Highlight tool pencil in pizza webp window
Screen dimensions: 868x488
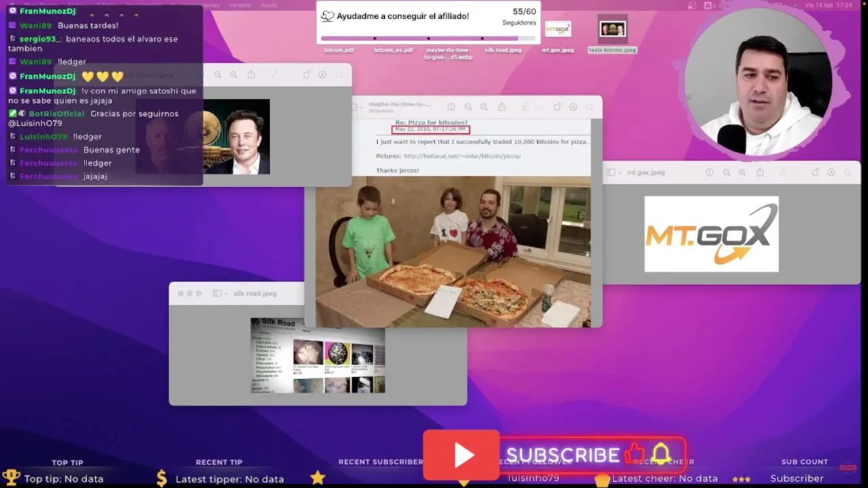click(525, 107)
